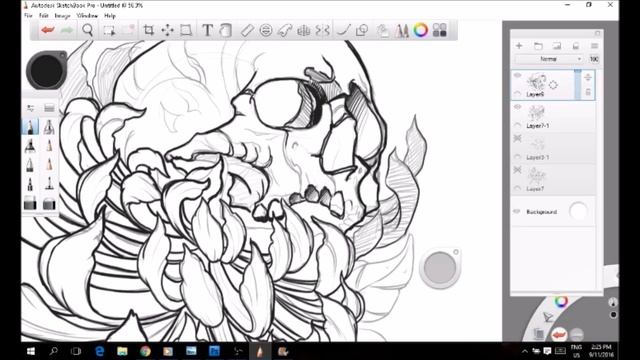Click the layer opacity value field
Screen dimensions: 640x360
coord(594,59)
